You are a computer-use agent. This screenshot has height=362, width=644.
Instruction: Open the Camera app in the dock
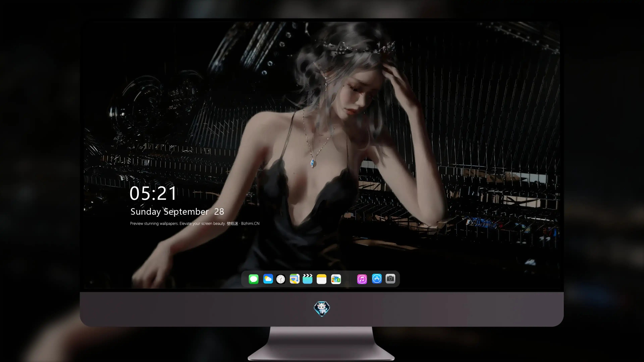click(390, 279)
